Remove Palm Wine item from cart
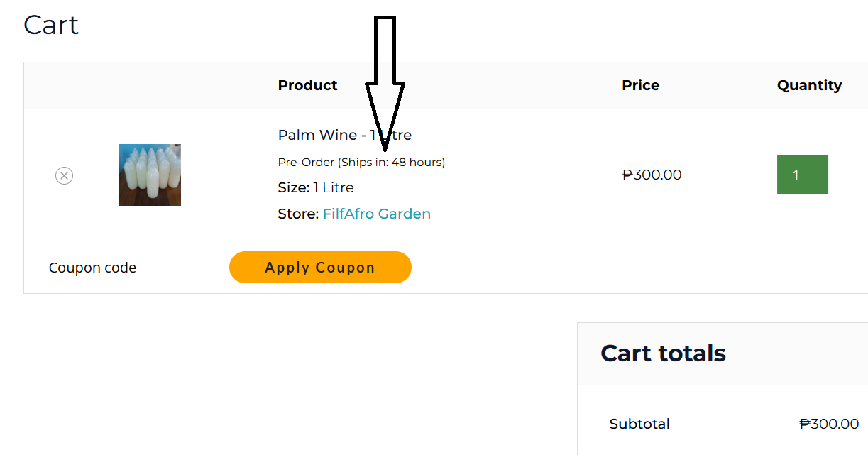 pyautogui.click(x=64, y=175)
